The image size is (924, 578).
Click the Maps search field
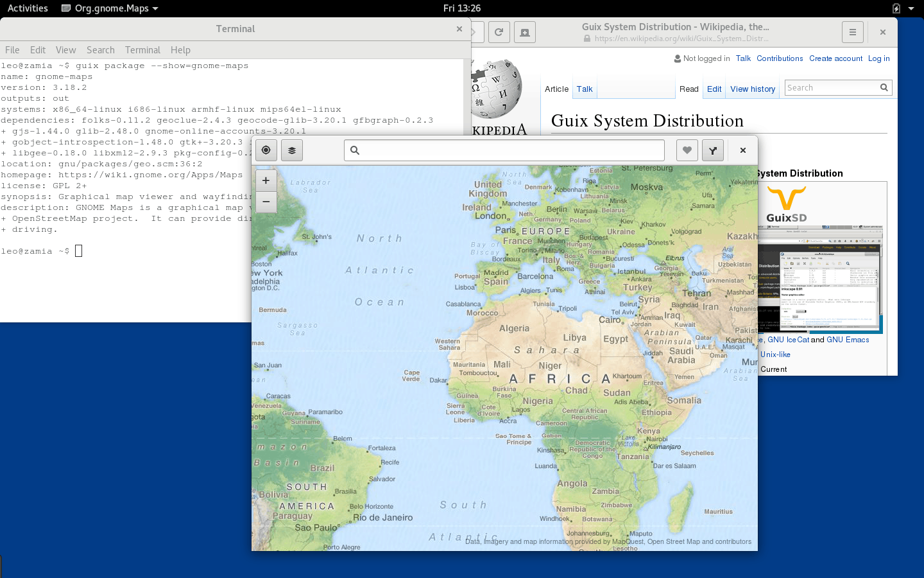tap(504, 150)
